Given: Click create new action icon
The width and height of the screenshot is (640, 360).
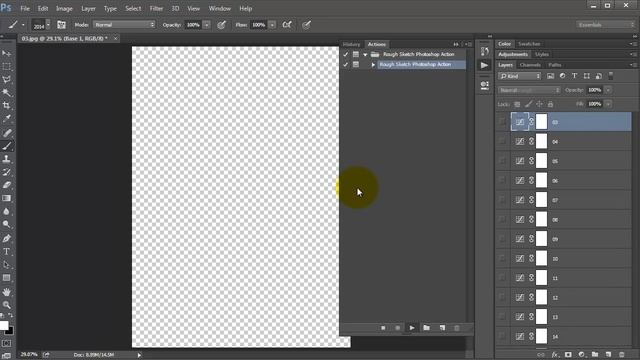Looking at the screenshot, I should [442, 328].
